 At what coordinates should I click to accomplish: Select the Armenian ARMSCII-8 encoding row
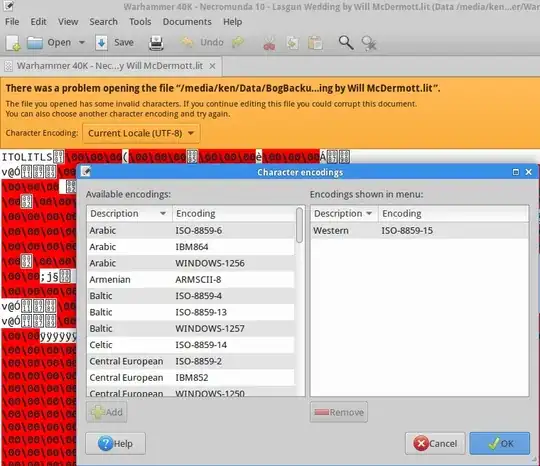pyautogui.click(x=191, y=279)
